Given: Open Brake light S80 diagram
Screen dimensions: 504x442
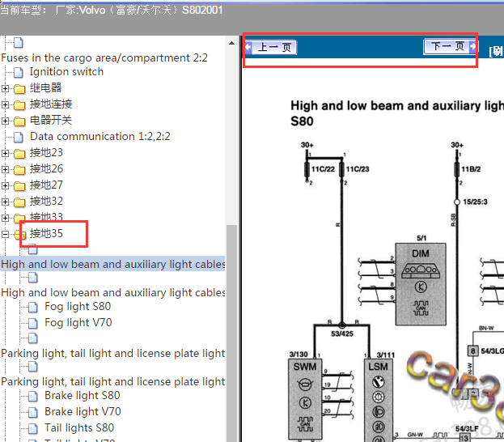Looking at the screenshot, I should coord(83,395).
